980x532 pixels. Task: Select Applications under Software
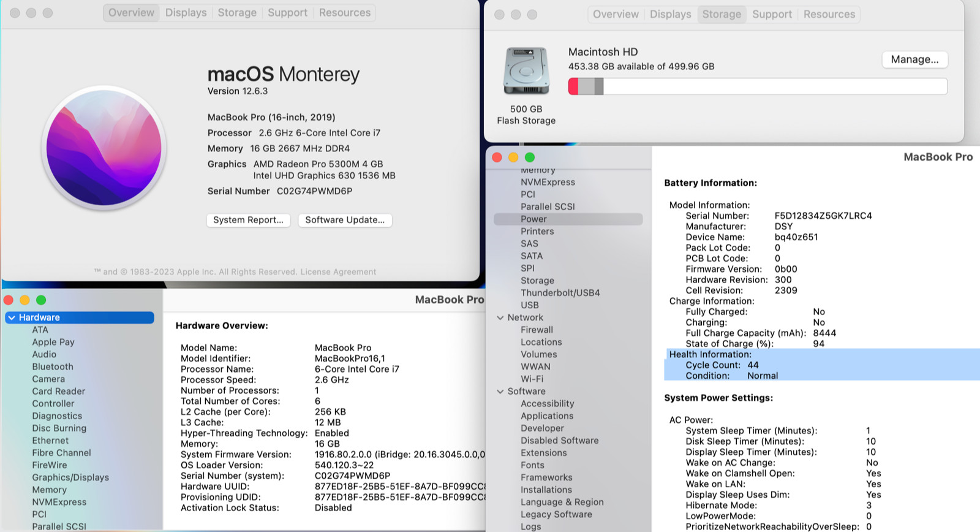[x=547, y=416]
